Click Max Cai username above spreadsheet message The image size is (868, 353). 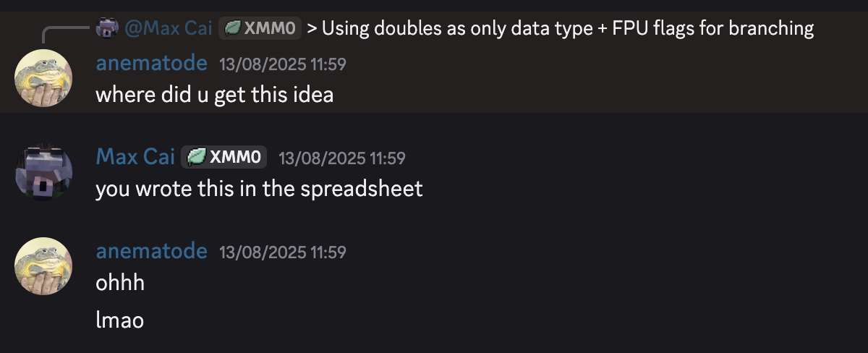point(135,157)
